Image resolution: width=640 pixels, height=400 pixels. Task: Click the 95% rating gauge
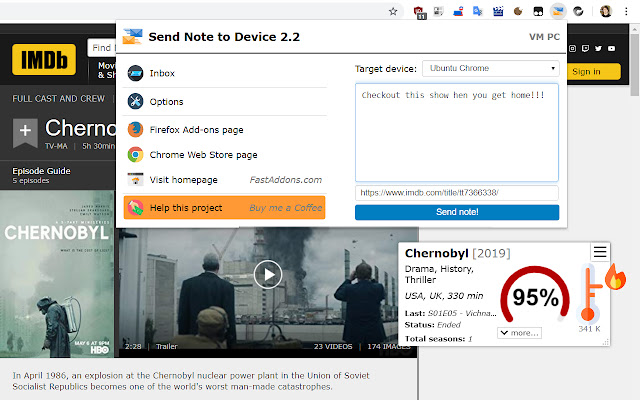pyautogui.click(x=535, y=297)
